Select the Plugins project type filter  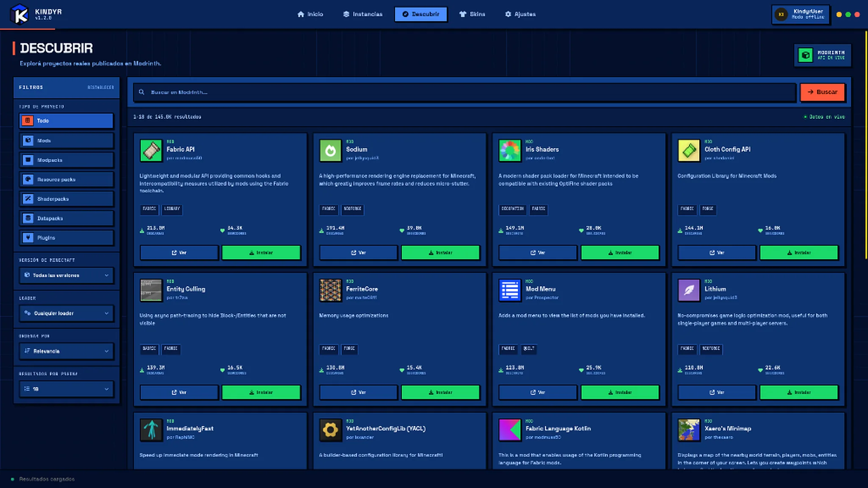(x=66, y=238)
